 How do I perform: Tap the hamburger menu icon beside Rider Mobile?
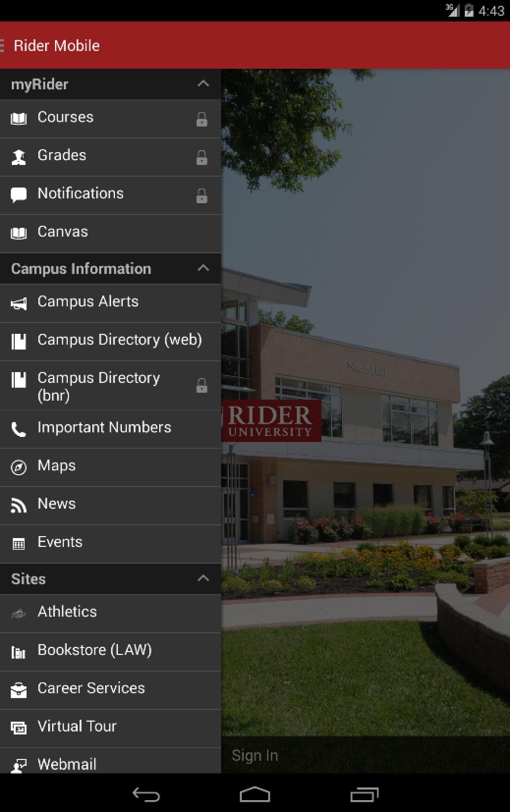click(3, 46)
